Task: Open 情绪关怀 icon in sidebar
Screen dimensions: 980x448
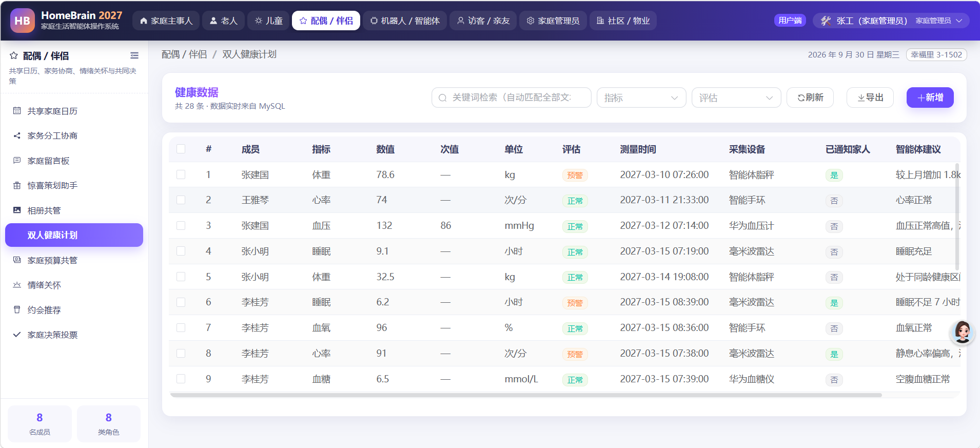Action: [x=17, y=285]
